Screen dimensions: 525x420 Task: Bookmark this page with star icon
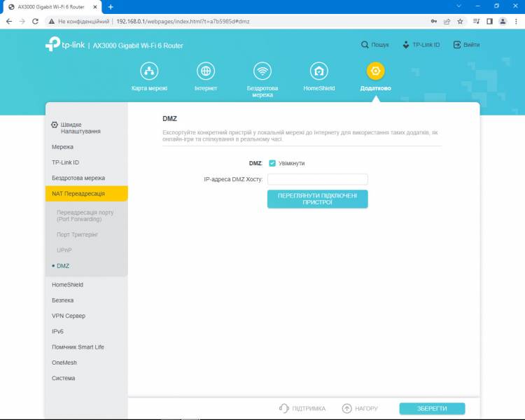click(460, 21)
